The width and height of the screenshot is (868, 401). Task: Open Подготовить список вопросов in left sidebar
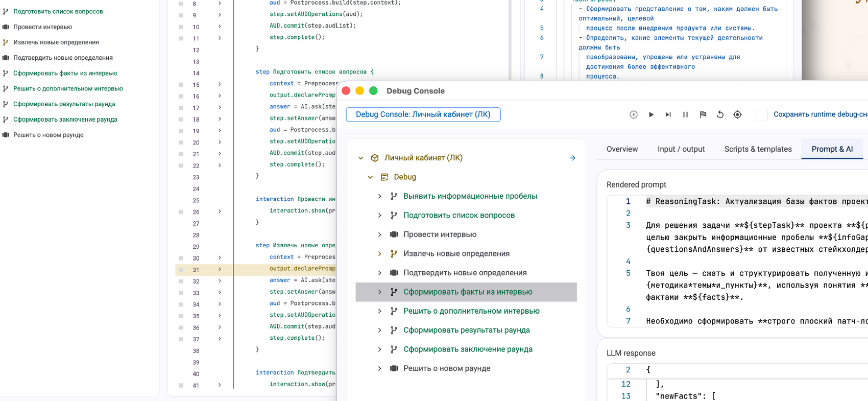[58, 11]
